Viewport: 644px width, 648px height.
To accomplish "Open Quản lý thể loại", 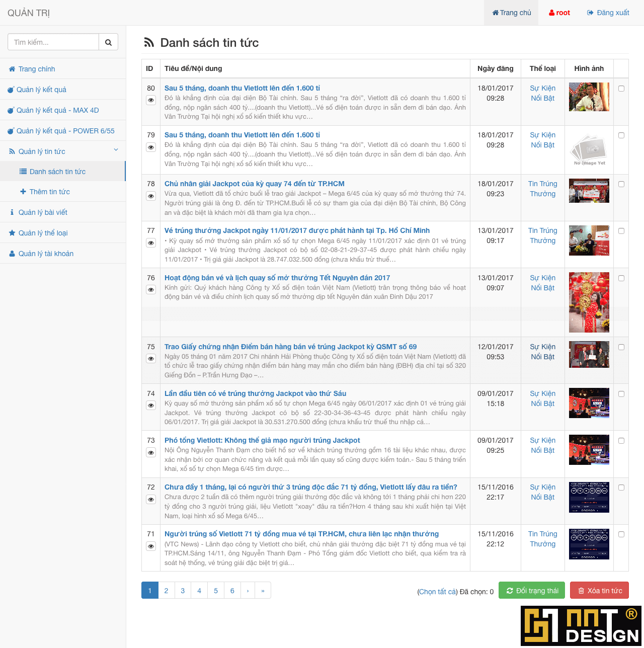I will tap(63, 233).
